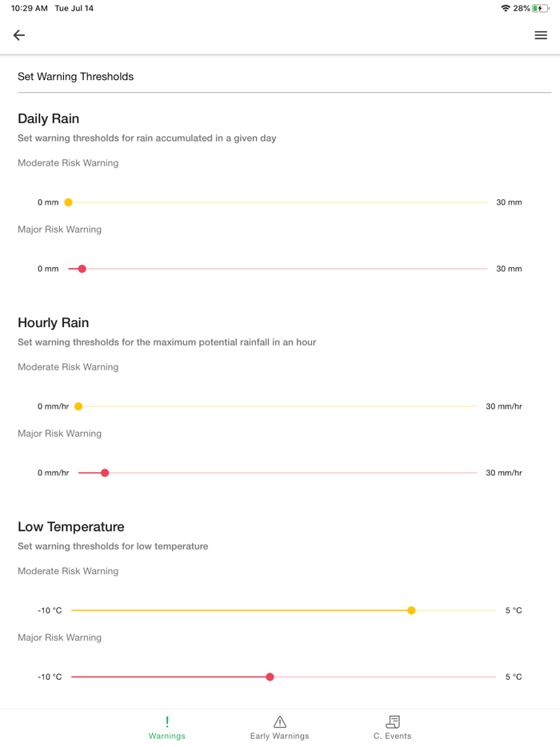Viewport: 560px width, 747px height.
Task: Open the C. Events icon in bottom bar
Action: (x=392, y=721)
